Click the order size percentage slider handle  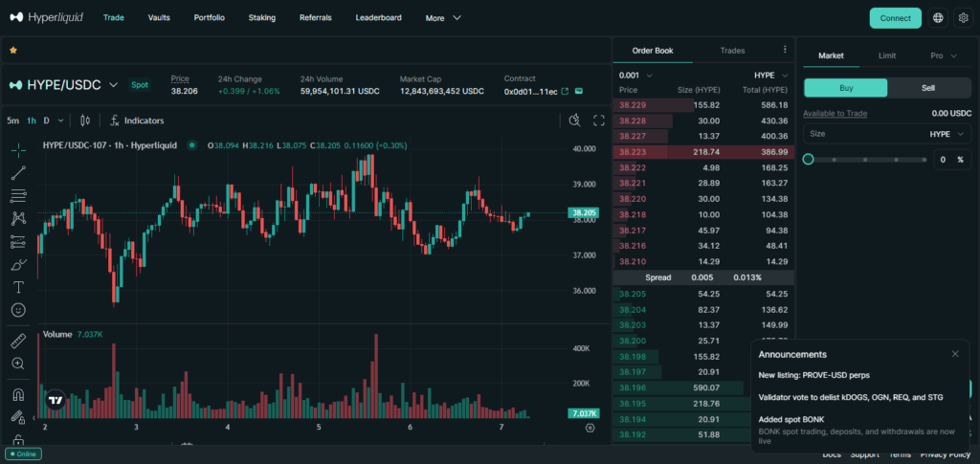pos(808,159)
